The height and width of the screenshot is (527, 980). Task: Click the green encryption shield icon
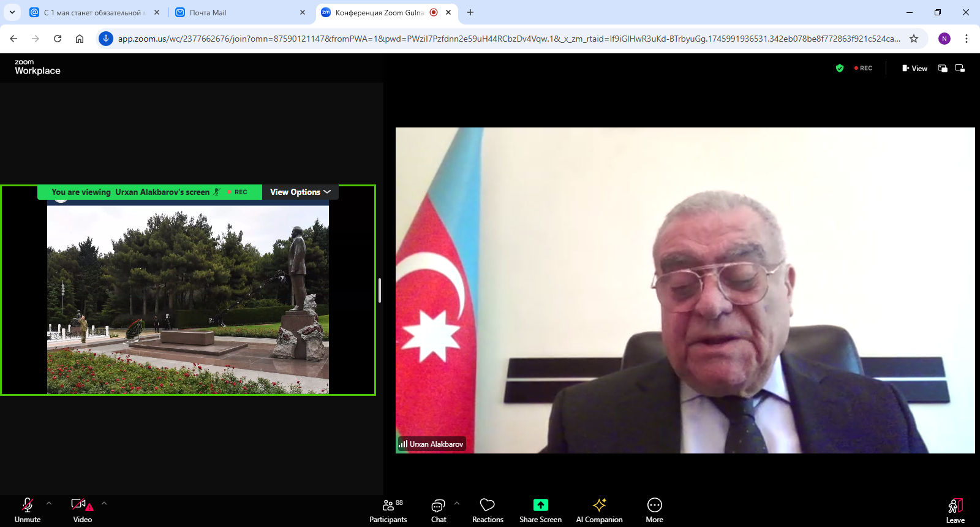click(x=840, y=68)
